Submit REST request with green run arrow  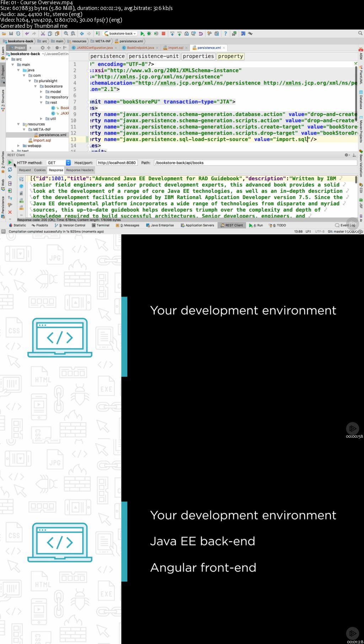click(10, 163)
